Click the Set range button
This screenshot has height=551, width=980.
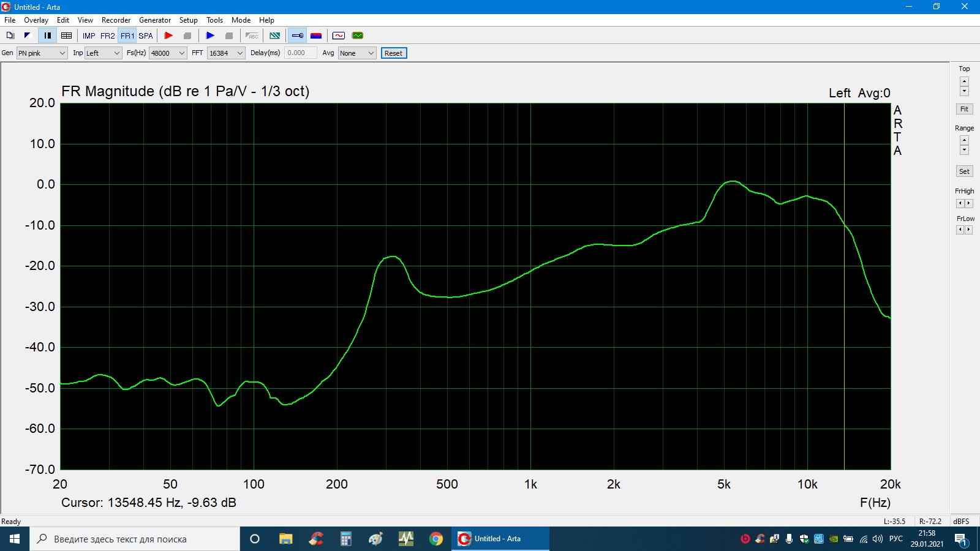[x=964, y=171]
